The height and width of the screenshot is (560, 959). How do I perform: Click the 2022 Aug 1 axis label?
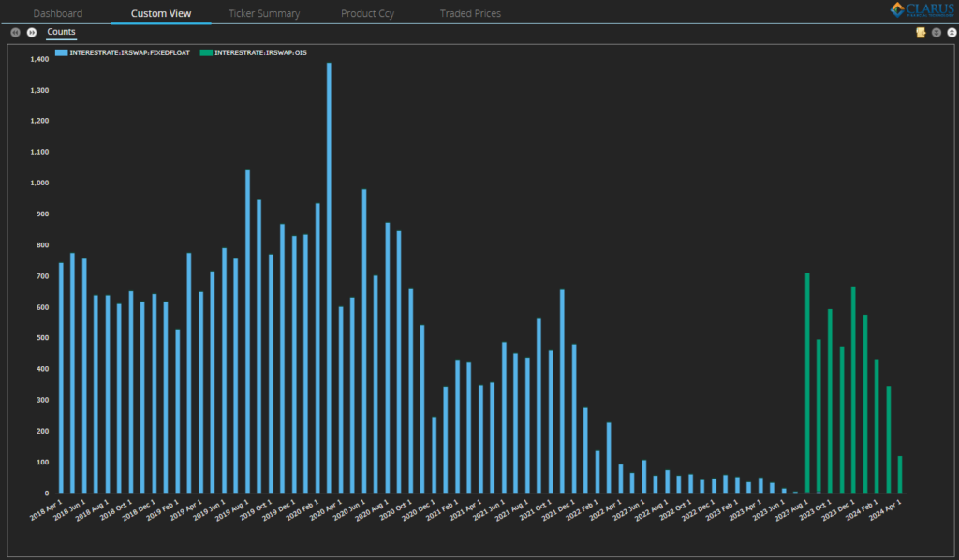point(652,509)
